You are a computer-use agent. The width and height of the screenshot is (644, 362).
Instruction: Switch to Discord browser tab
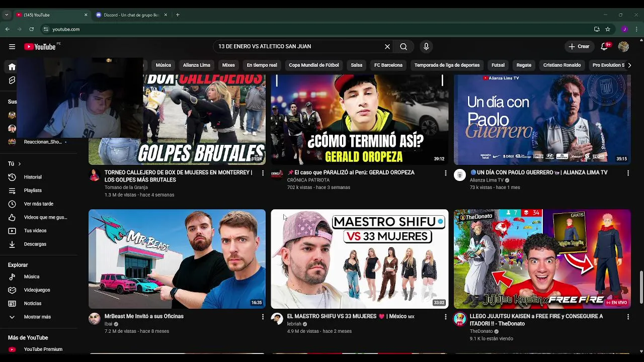tap(132, 15)
